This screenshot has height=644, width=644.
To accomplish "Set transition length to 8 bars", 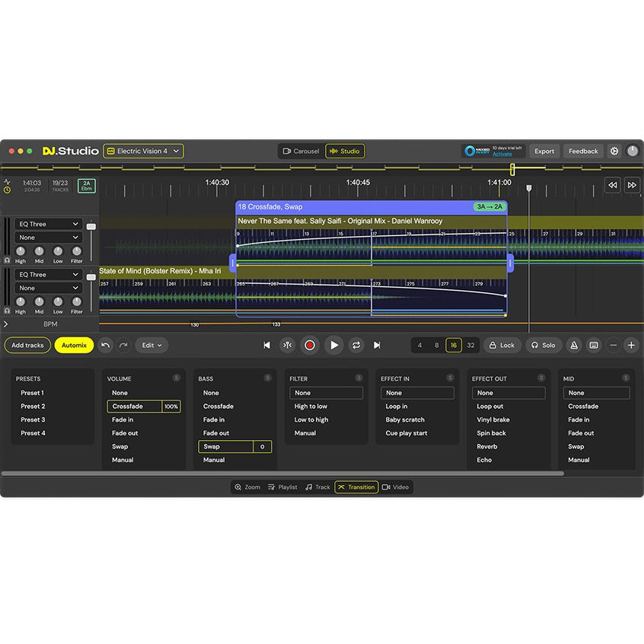I will [437, 346].
